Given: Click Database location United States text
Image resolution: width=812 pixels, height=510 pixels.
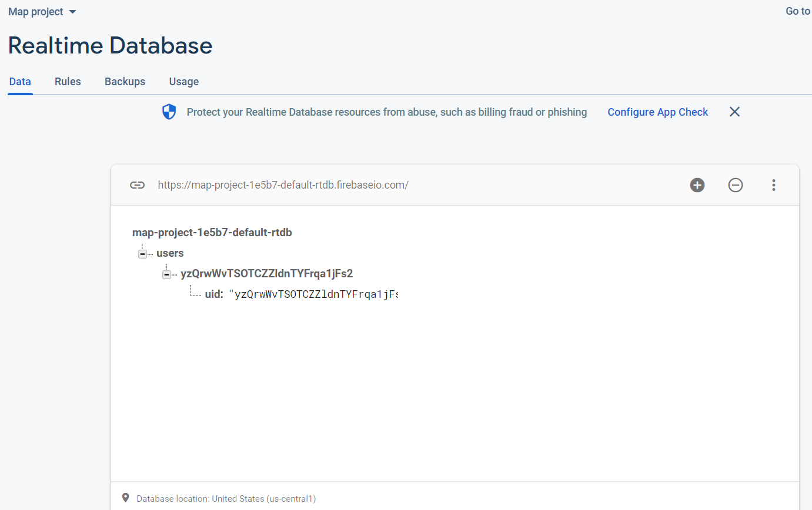Looking at the screenshot, I should pos(226,499).
